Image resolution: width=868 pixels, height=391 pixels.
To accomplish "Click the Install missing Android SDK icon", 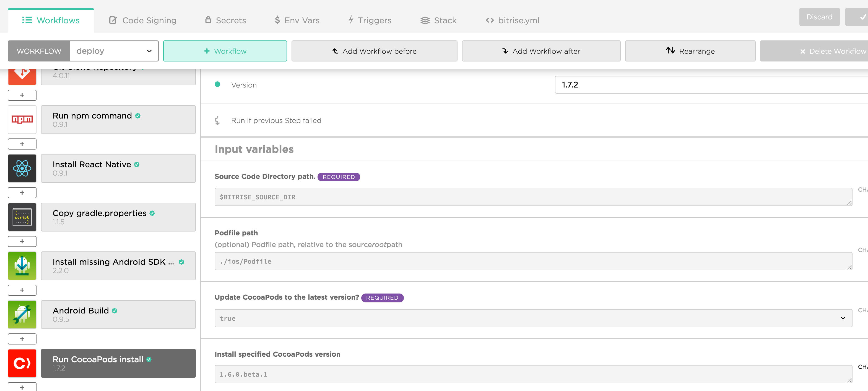I will coord(22,266).
